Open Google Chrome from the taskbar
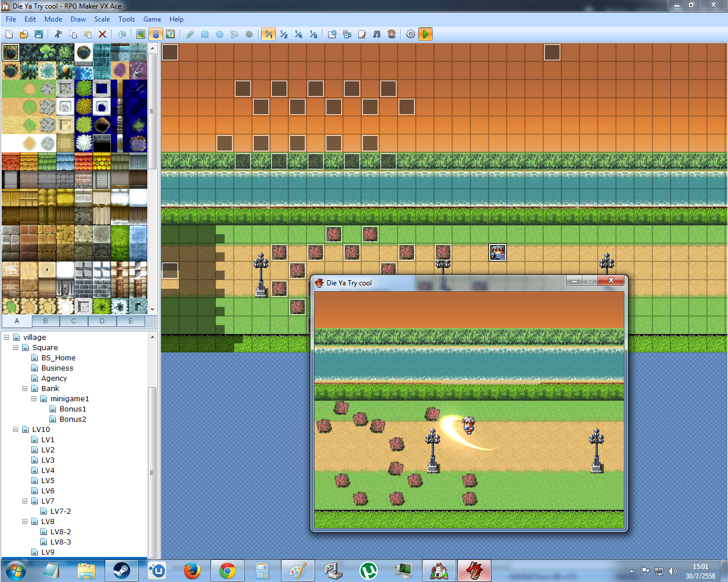Screen dimensions: 728x582 pyautogui.click(x=227, y=570)
